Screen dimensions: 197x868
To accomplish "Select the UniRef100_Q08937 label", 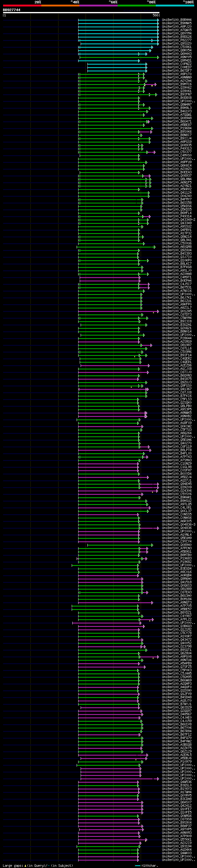I will (177, 176).
